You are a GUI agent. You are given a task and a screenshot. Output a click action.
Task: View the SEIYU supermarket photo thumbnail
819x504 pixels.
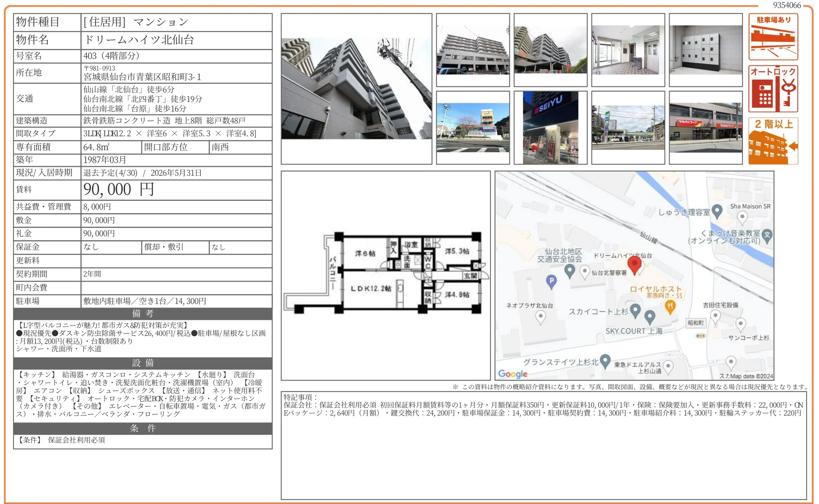[551, 127]
